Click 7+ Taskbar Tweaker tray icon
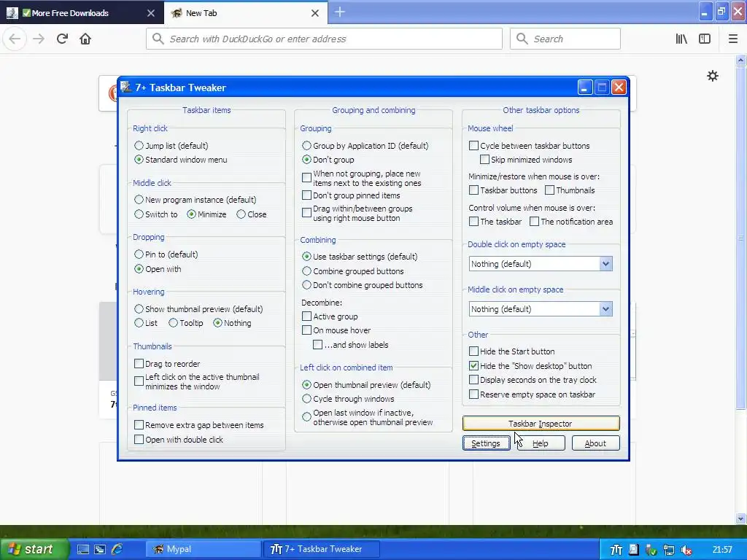 pos(616,550)
